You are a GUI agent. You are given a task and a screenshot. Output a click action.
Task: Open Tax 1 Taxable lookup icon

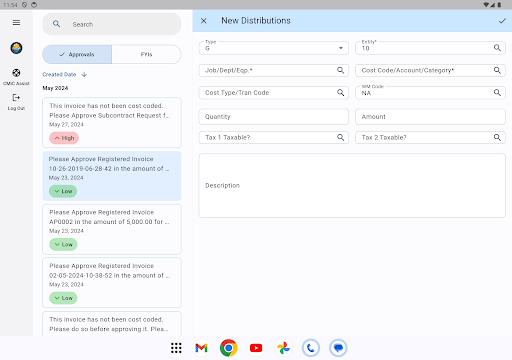point(340,137)
